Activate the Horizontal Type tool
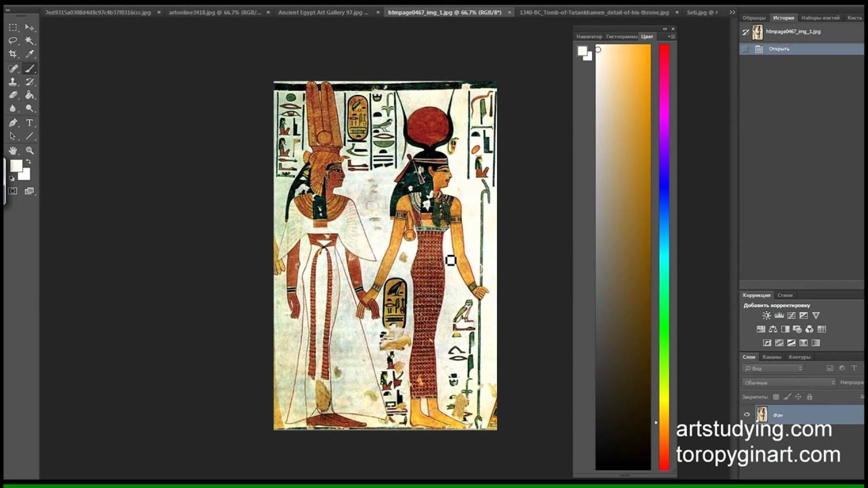This screenshot has width=868, height=488. point(30,123)
